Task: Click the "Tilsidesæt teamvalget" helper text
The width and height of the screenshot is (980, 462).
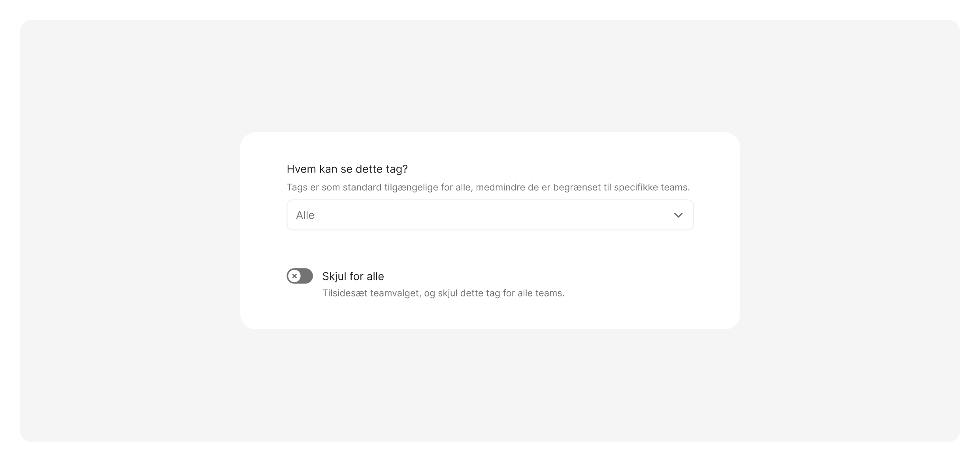Action: 443,293
